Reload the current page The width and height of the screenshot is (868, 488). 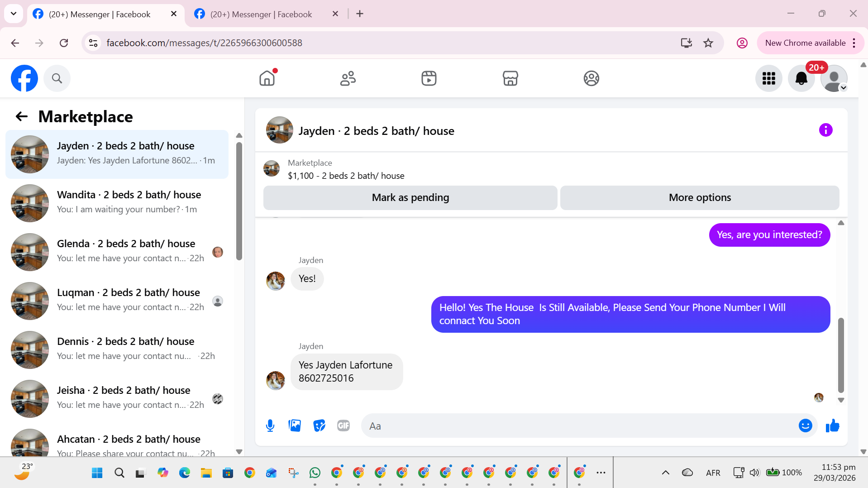(64, 43)
